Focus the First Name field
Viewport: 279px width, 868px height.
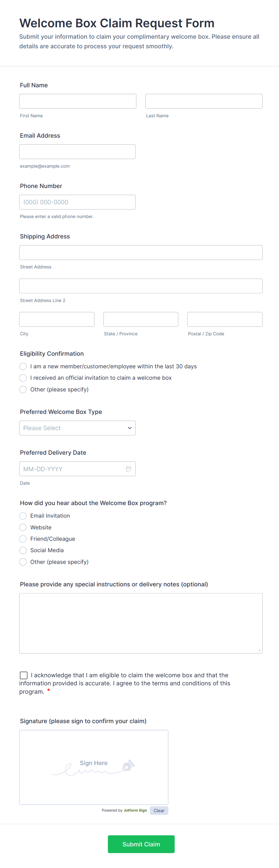coord(77,101)
